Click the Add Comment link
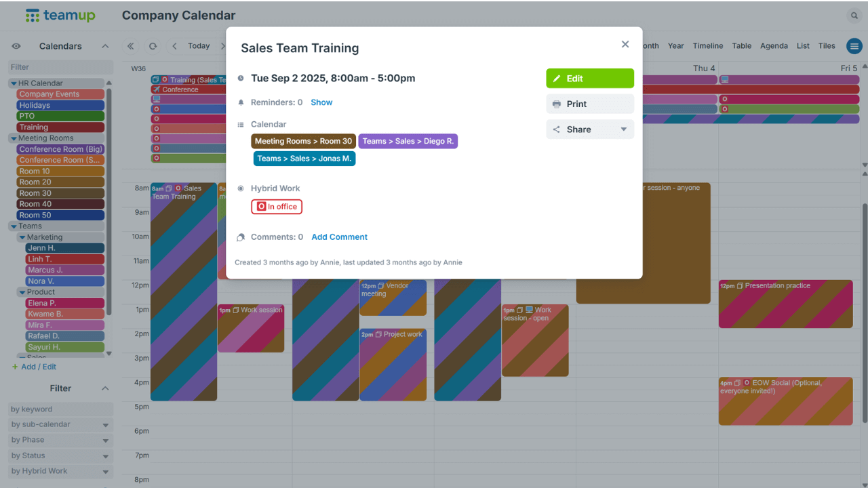This screenshot has width=868, height=488. [x=339, y=237]
